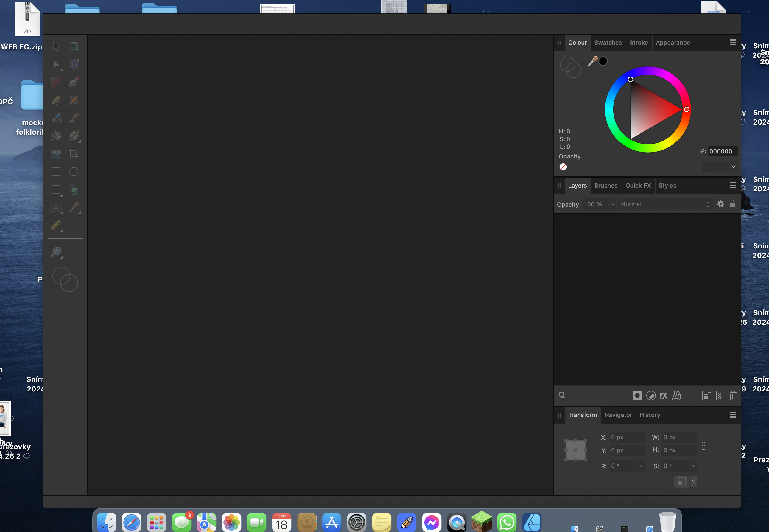Select the Point Transform tool
Viewport: 769px width, 532px height.
pos(74,64)
